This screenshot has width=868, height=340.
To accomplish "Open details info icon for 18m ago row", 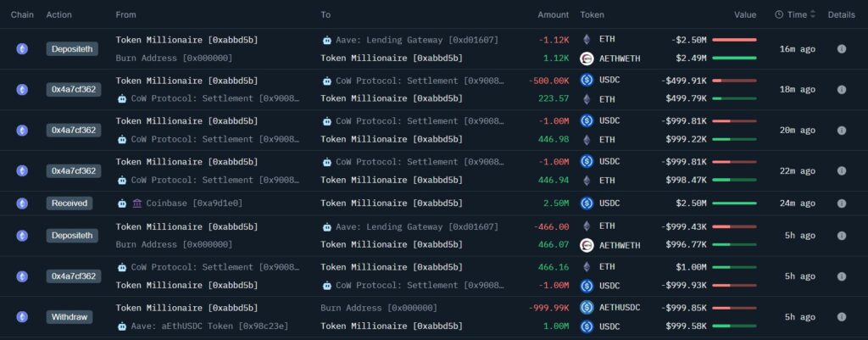I will [x=841, y=89].
